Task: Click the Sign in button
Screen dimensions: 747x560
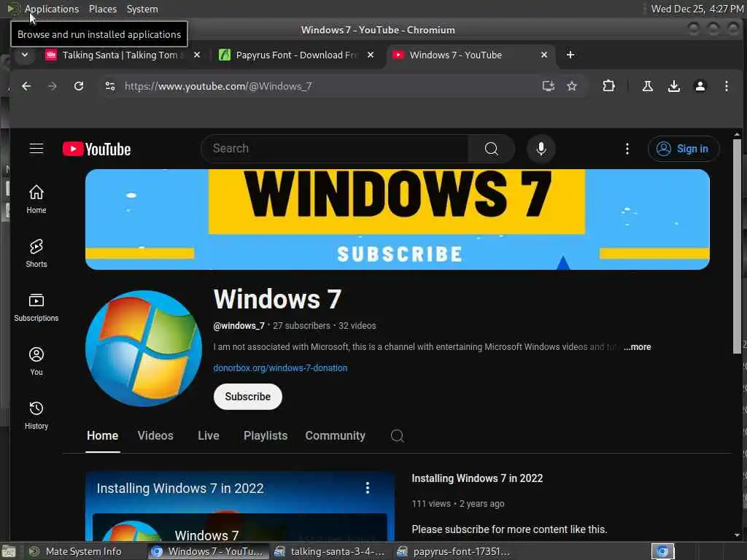Action: click(x=684, y=149)
